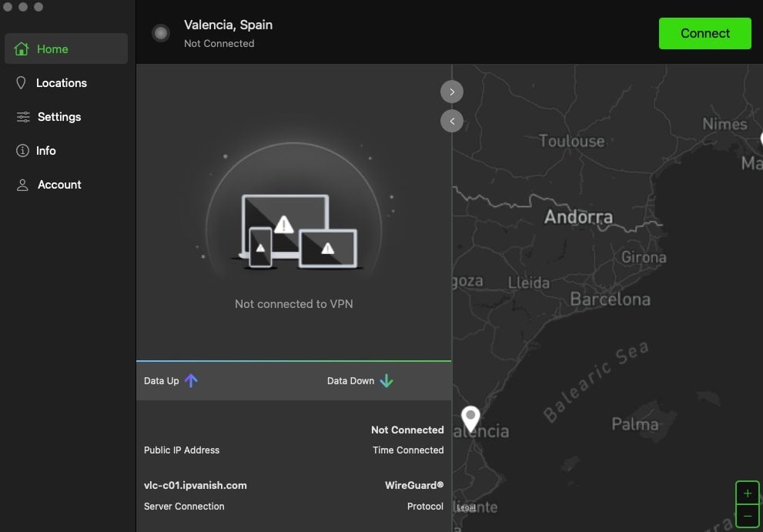This screenshot has width=763, height=532.
Task: Click the Home house icon in sidebar
Action: pyautogui.click(x=22, y=49)
